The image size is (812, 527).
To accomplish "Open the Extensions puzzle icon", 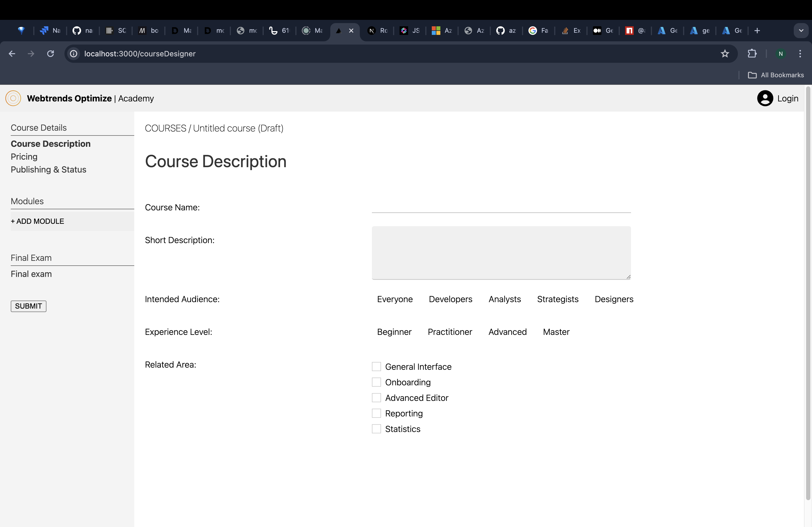I will pyautogui.click(x=752, y=53).
